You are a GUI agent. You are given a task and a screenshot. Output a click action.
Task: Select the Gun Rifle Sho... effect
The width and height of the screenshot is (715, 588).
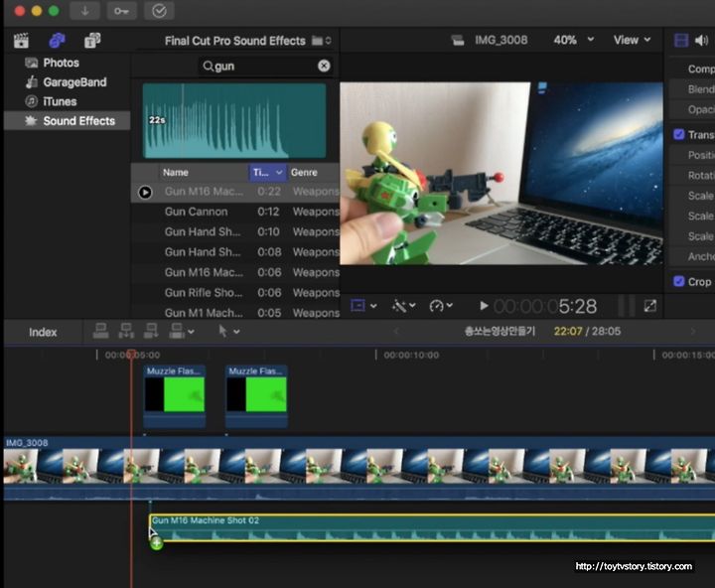tap(235, 292)
